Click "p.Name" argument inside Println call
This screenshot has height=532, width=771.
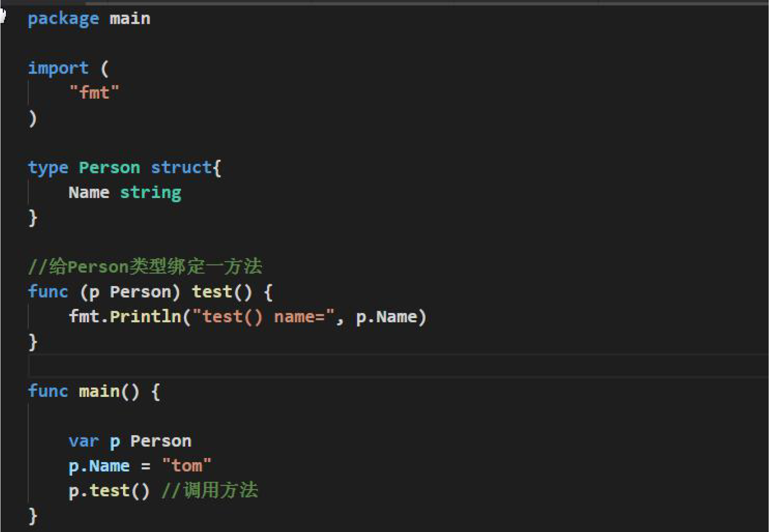(x=386, y=317)
